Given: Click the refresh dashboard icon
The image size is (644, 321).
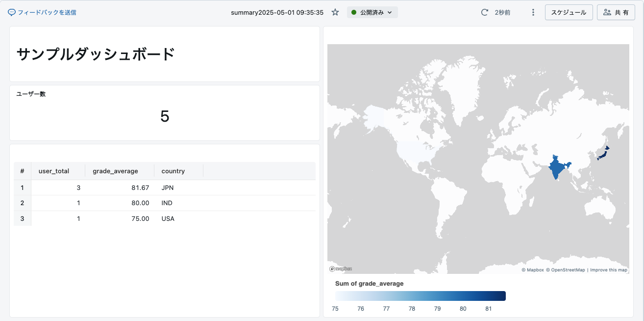Looking at the screenshot, I should click(485, 12).
